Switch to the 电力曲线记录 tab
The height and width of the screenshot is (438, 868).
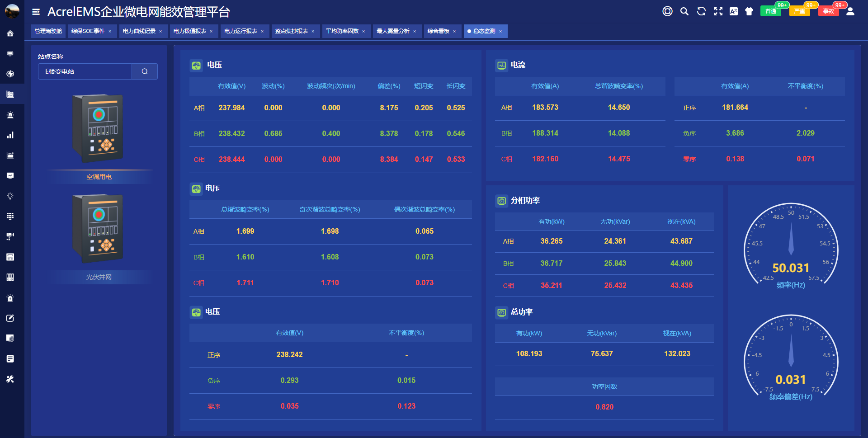(x=139, y=31)
